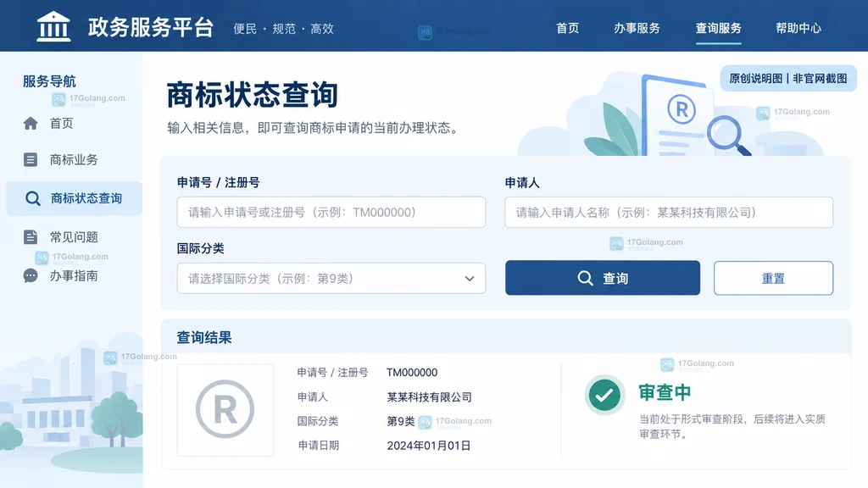The width and height of the screenshot is (868, 488).
Task: Click the 2024年01月01日 application date
Action: tap(428, 446)
